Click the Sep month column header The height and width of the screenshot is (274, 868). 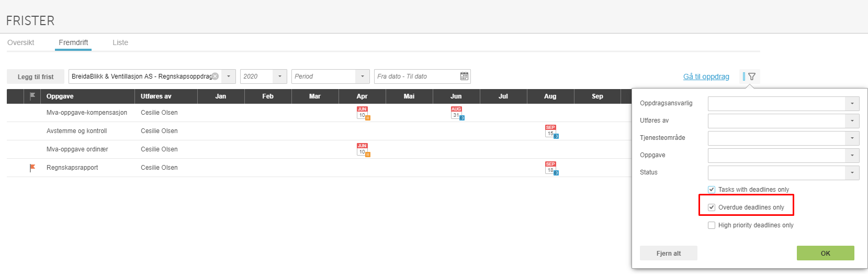(x=598, y=96)
